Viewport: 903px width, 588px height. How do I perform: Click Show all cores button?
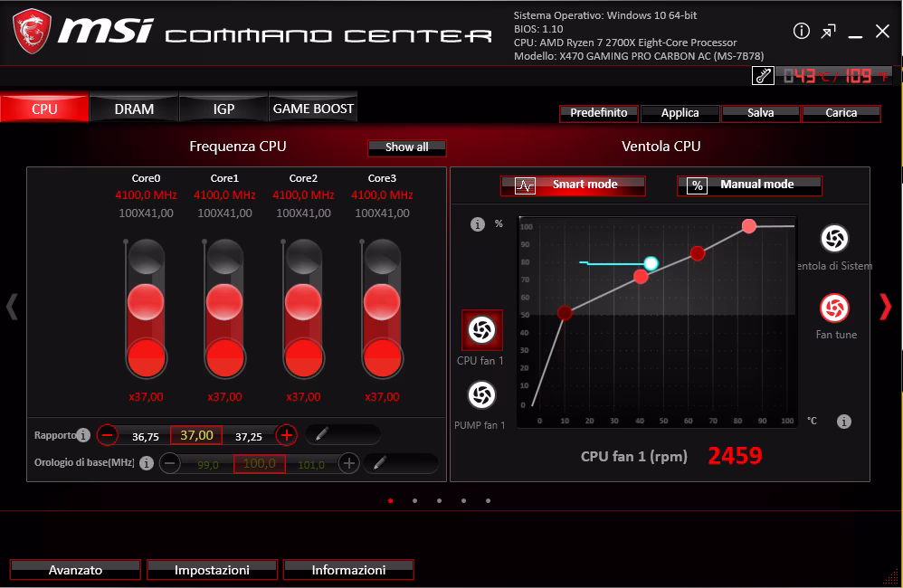click(406, 147)
